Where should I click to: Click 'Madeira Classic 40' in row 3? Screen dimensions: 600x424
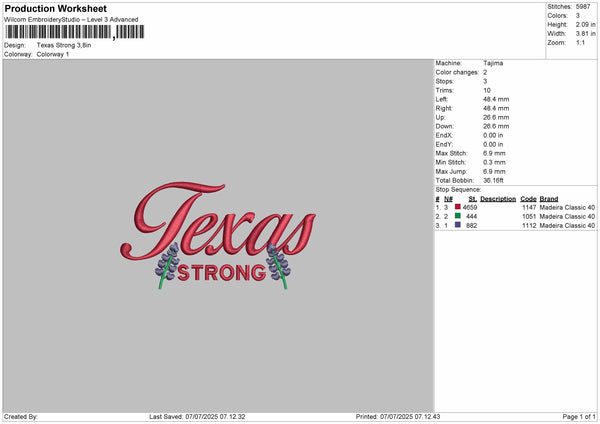point(567,226)
